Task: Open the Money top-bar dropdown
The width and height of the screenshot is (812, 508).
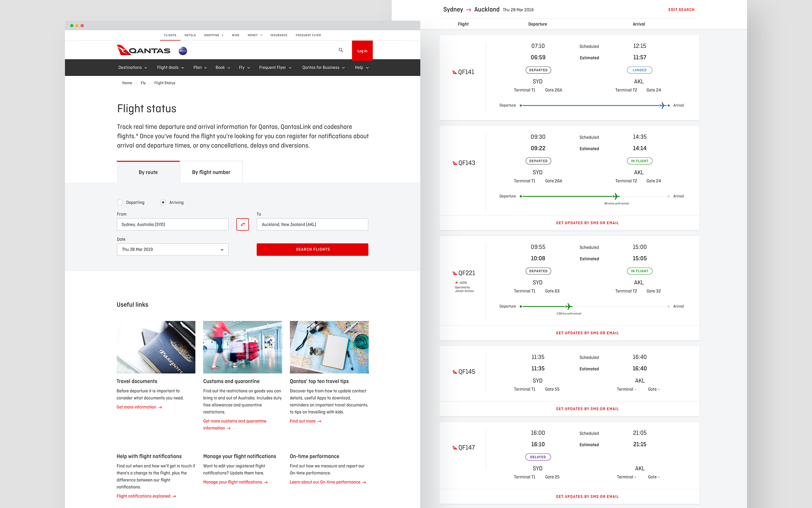Action: pos(255,35)
